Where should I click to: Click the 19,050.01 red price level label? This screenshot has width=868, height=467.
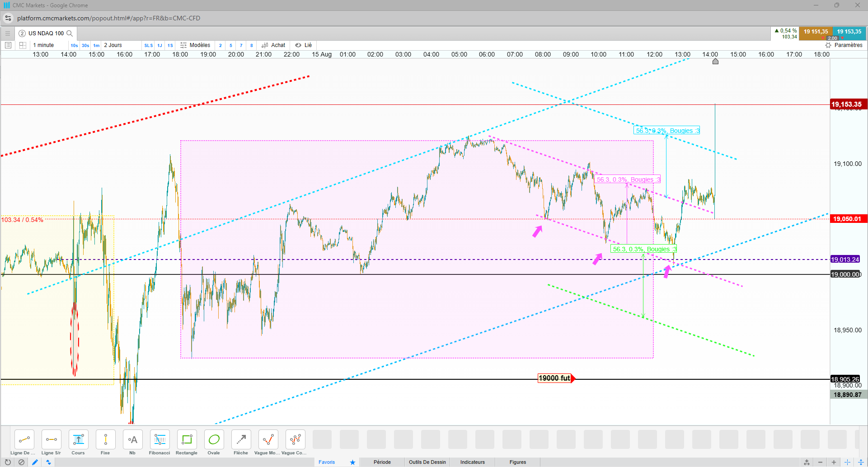(847, 219)
